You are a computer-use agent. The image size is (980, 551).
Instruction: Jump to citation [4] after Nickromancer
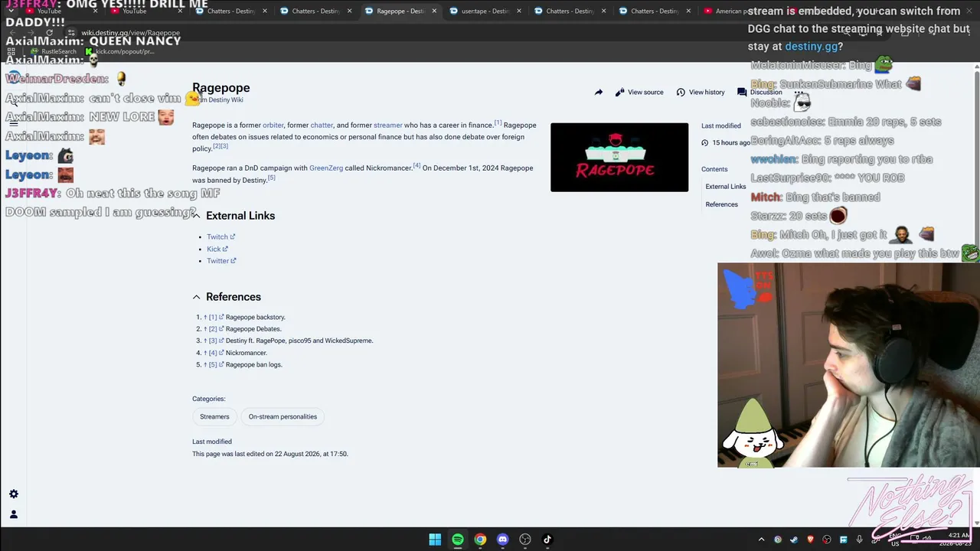point(416,165)
